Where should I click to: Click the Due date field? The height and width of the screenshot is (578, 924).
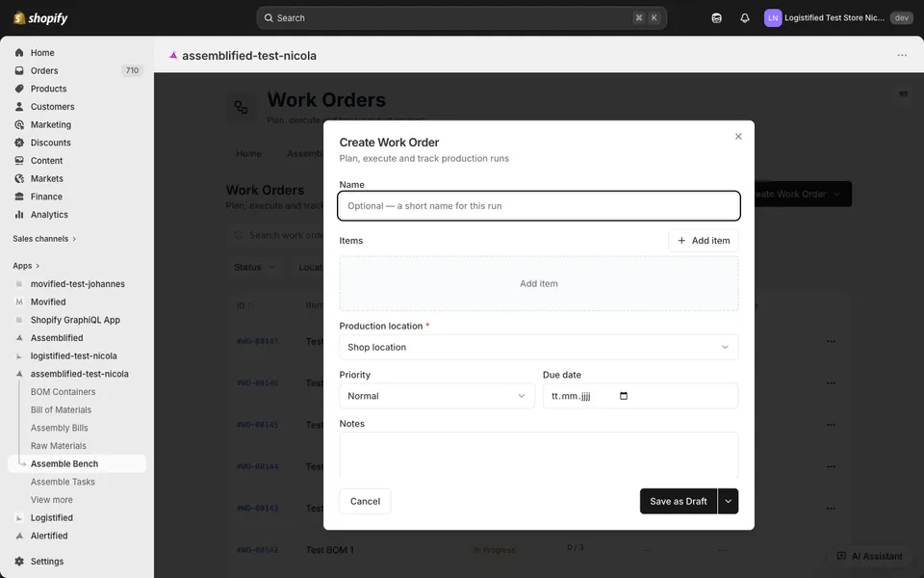click(640, 396)
